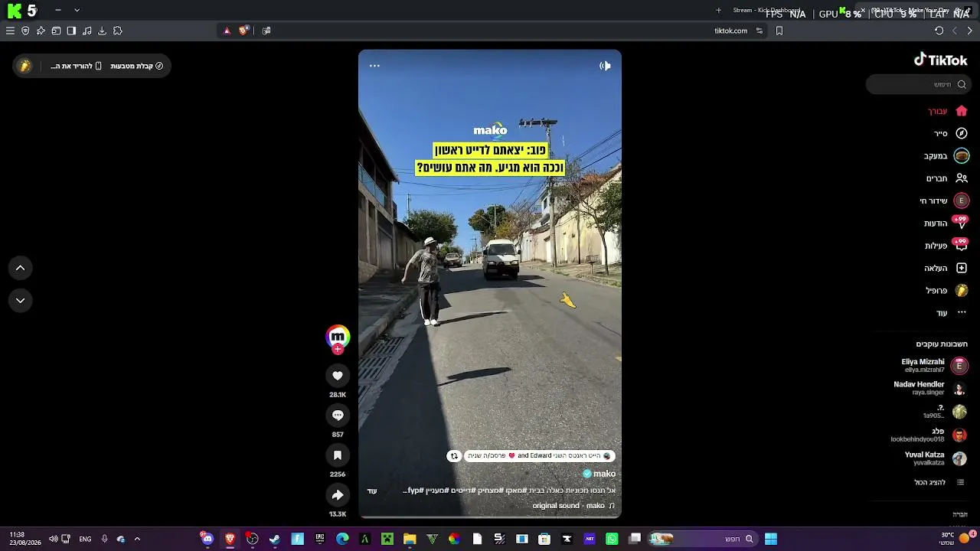
Task: Open a new browser tab
Action: pos(718,10)
